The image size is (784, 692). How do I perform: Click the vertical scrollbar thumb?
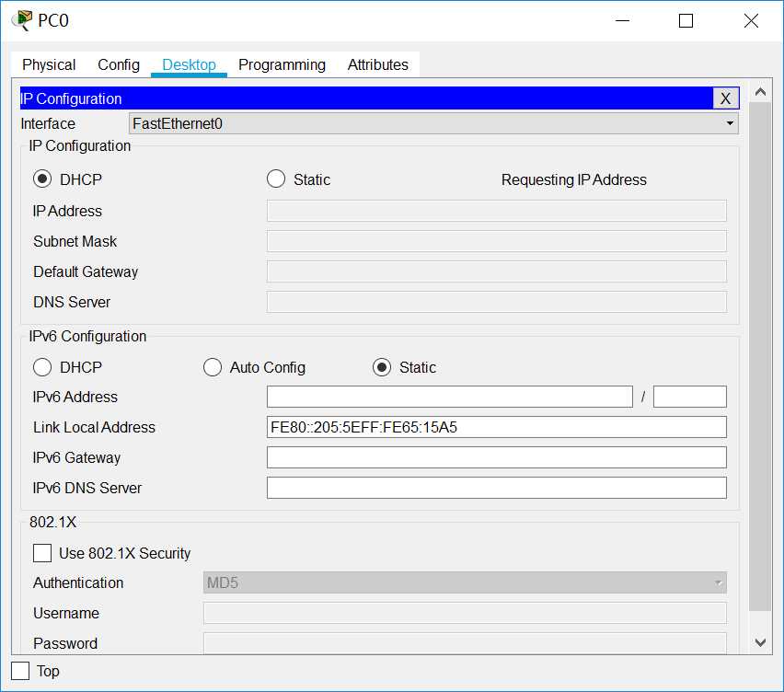tap(760, 356)
